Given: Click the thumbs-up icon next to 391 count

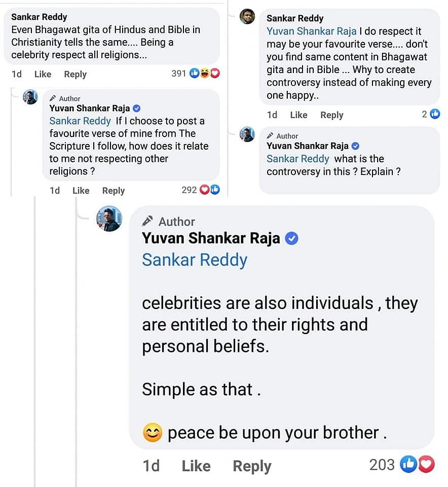Looking at the screenshot, I should [195, 73].
